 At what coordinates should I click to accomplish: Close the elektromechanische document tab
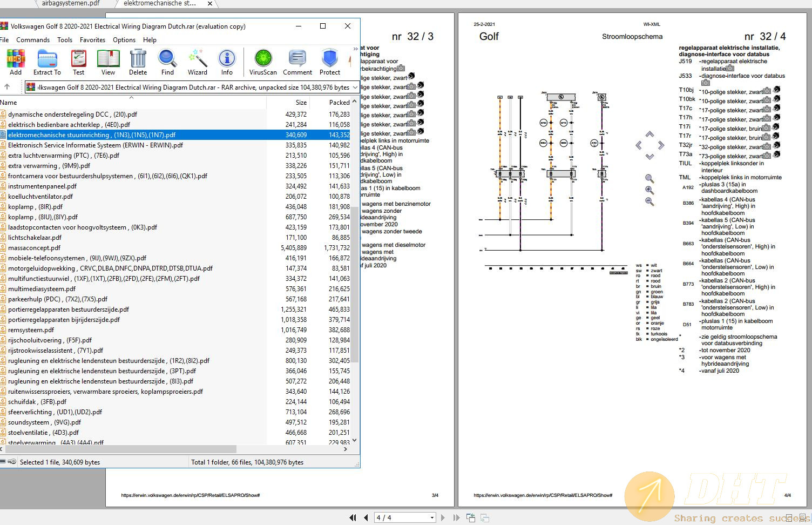click(210, 3)
